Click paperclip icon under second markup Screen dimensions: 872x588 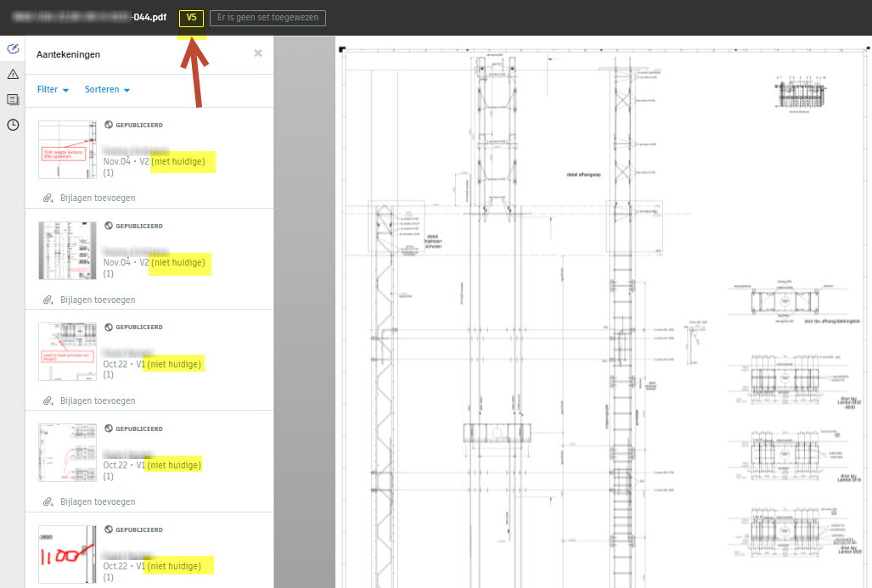click(48, 300)
